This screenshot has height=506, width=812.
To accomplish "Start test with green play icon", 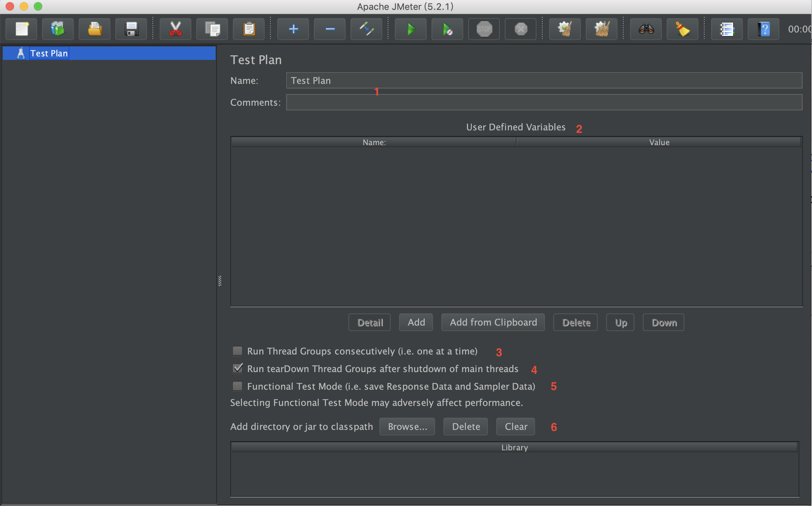I will point(411,29).
